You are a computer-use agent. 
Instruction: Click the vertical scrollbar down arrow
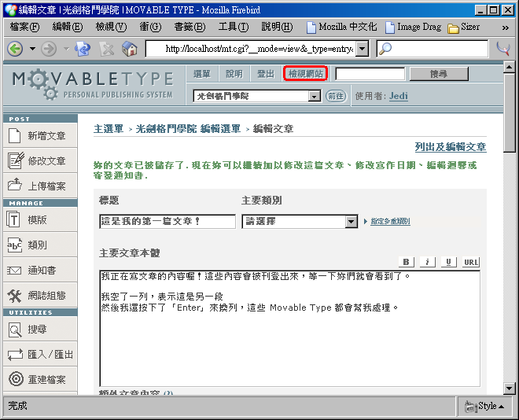coord(509,389)
